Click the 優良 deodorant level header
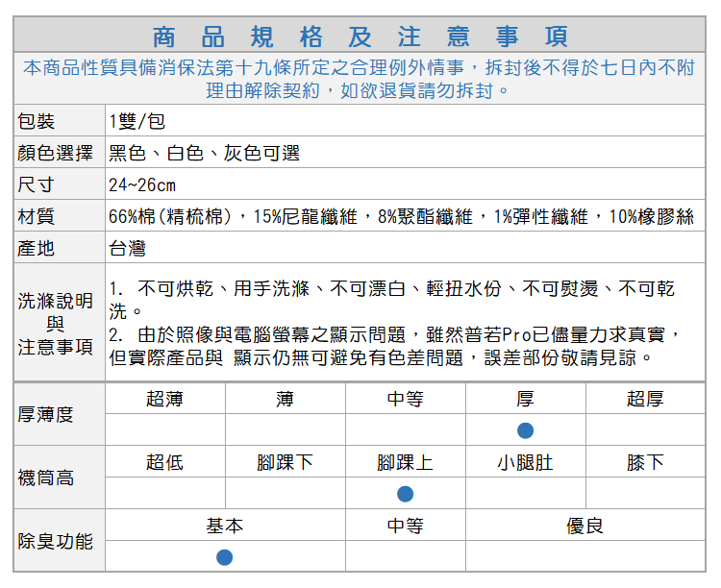This screenshot has width=721, height=588. [x=584, y=527]
